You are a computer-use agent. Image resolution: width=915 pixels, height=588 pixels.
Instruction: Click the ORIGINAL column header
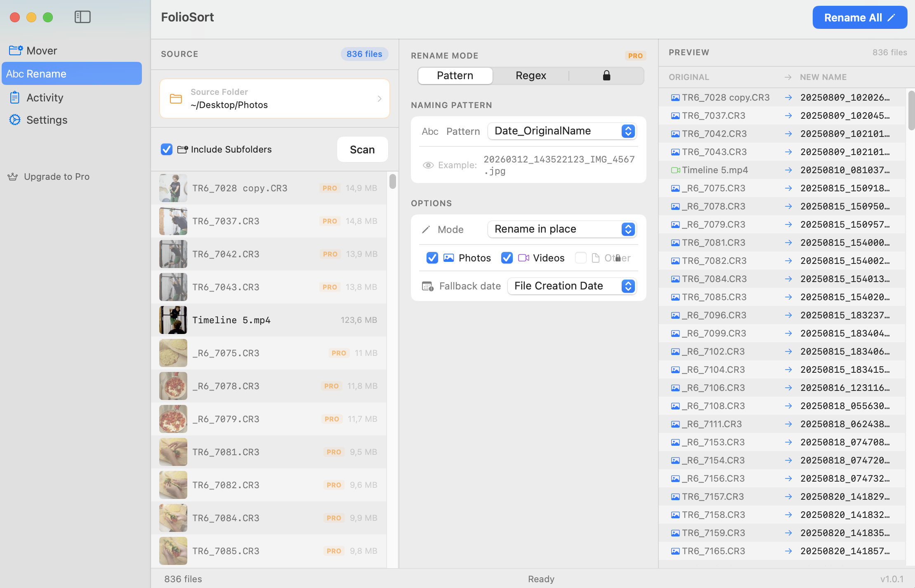click(x=689, y=77)
